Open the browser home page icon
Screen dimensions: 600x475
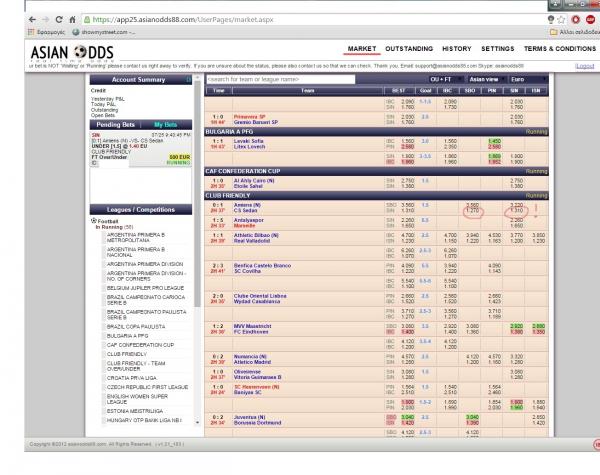(x=72, y=20)
